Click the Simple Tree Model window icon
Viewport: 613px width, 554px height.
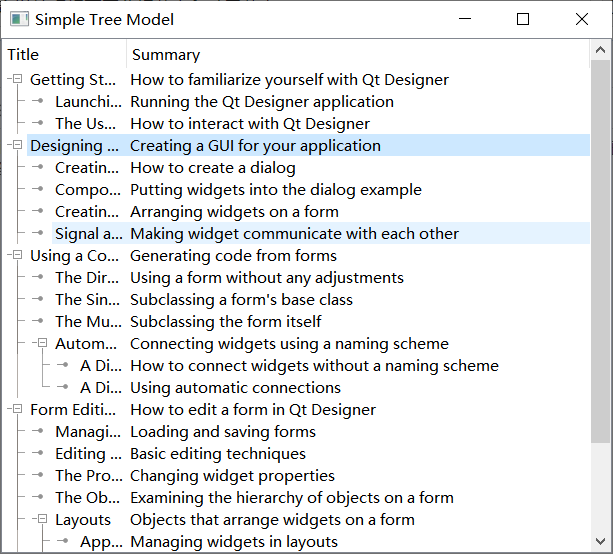[19, 19]
